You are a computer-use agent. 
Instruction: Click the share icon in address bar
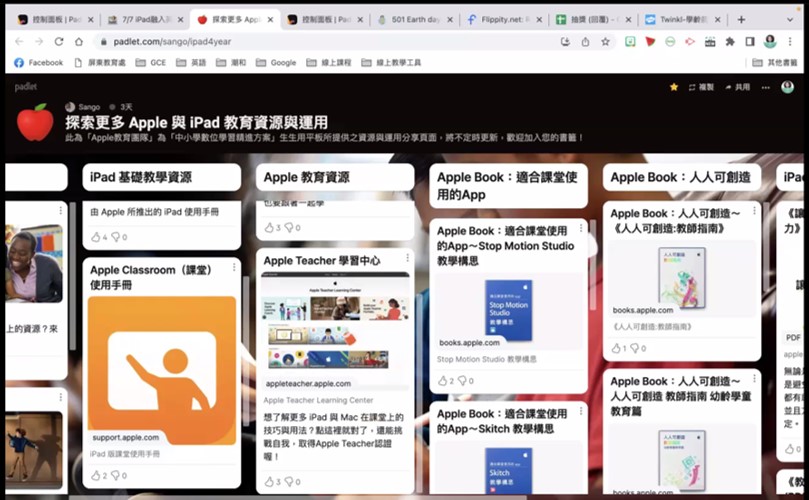coord(585,42)
